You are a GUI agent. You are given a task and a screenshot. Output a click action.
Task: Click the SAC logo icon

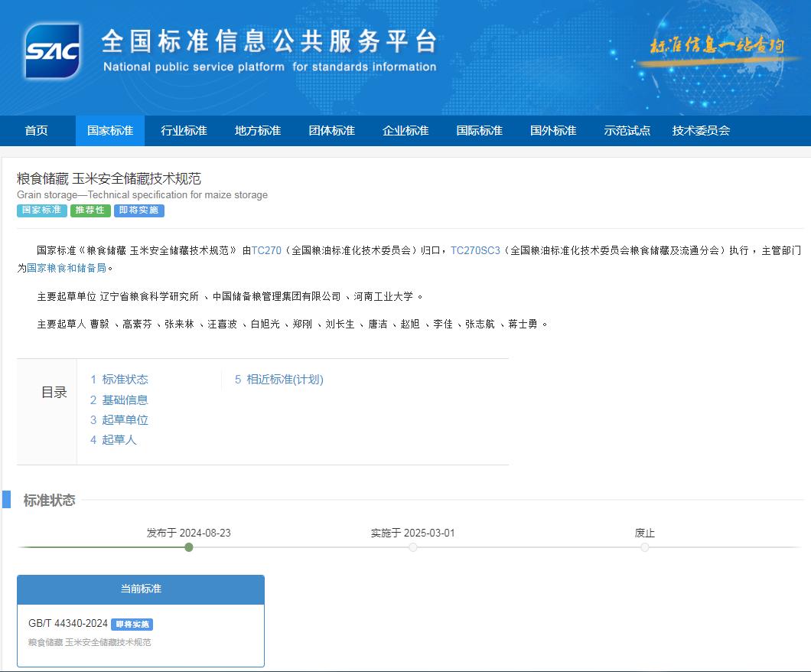(x=52, y=51)
